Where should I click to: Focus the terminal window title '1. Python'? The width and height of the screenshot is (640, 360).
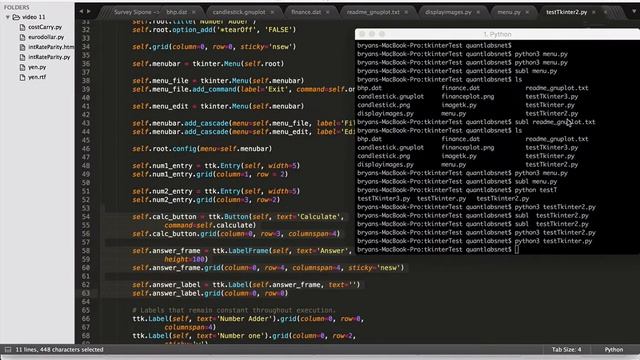pos(497,34)
